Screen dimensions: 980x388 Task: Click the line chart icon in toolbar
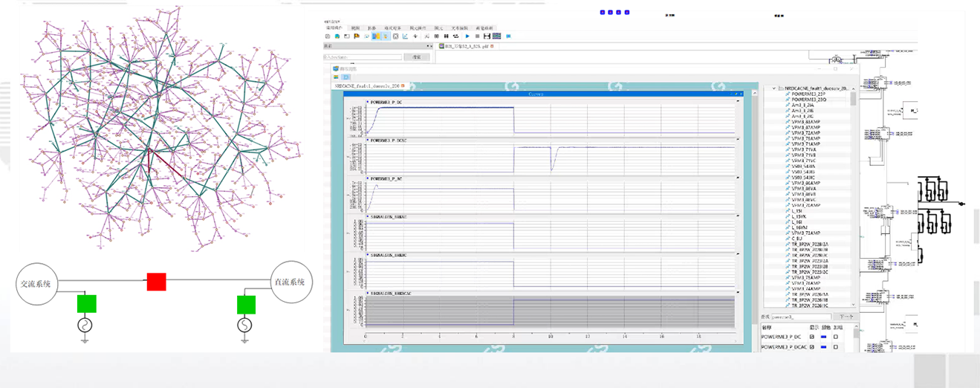(405, 36)
